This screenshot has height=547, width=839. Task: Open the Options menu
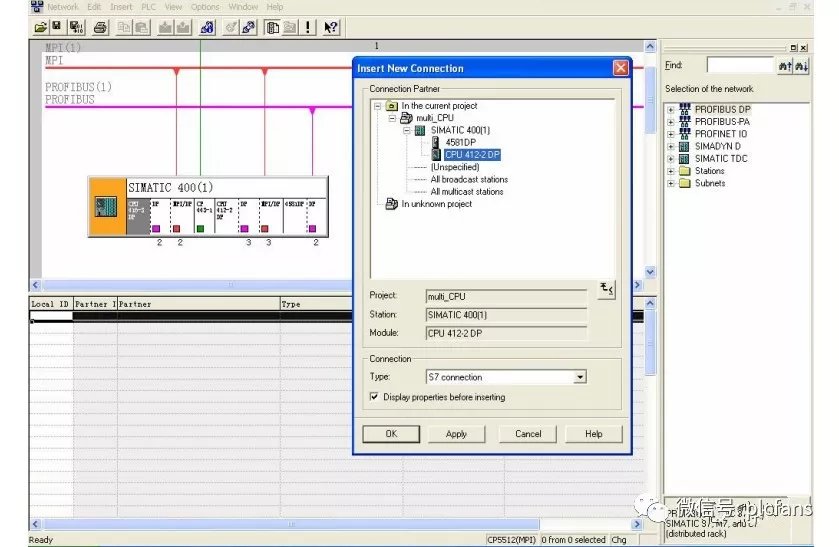click(205, 7)
